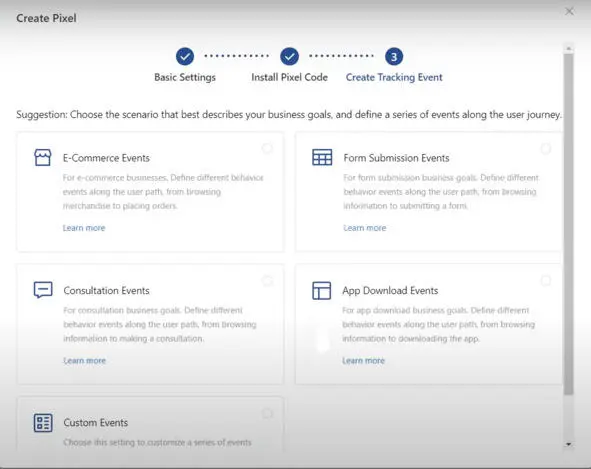Image resolution: width=591 pixels, height=469 pixels.
Task: Click the Create Tracking Event step label
Action: [394, 77]
